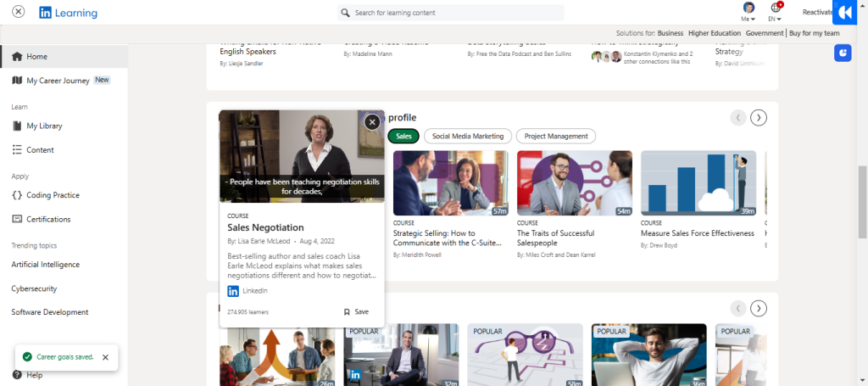Click the Home house icon
The width and height of the screenshot is (868, 386).
[17, 57]
